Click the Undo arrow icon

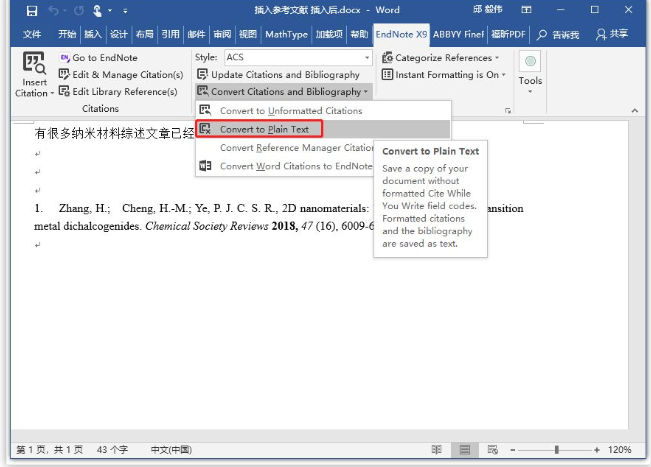[53, 10]
